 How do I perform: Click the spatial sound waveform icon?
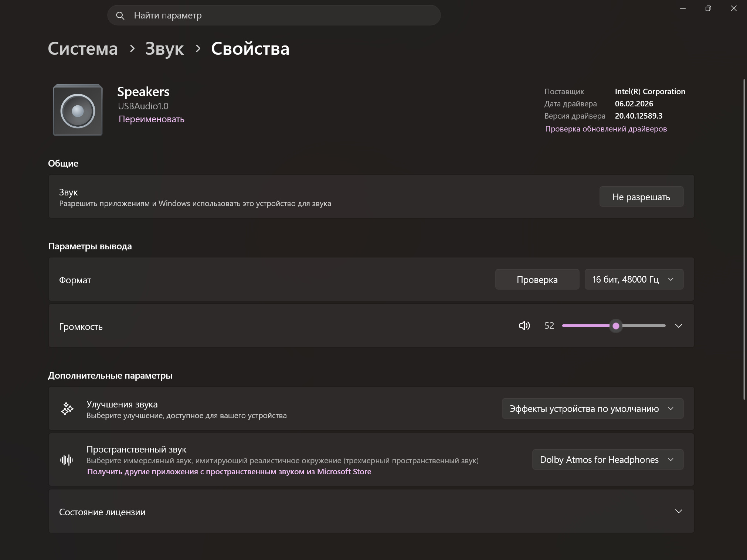point(67,460)
